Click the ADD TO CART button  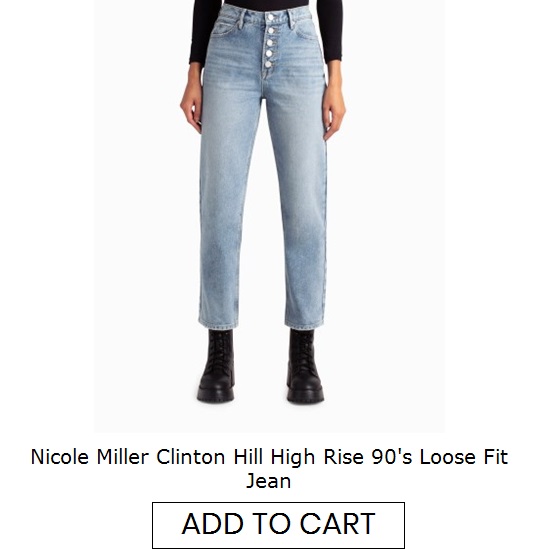click(278, 525)
